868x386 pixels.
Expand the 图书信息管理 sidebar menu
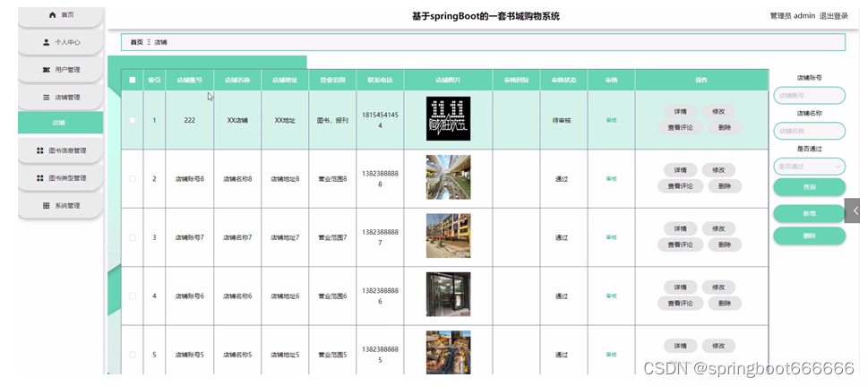pos(60,151)
